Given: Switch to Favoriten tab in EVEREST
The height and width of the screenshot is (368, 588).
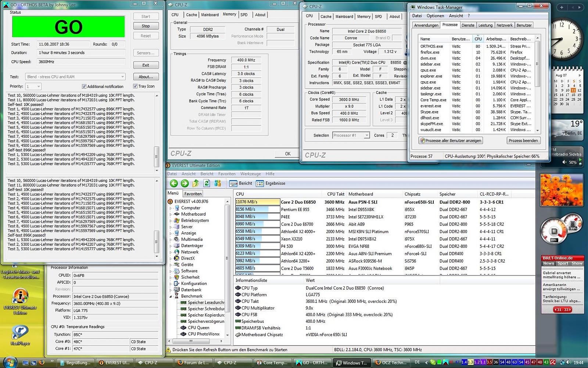Looking at the screenshot, I should click(x=193, y=194).
